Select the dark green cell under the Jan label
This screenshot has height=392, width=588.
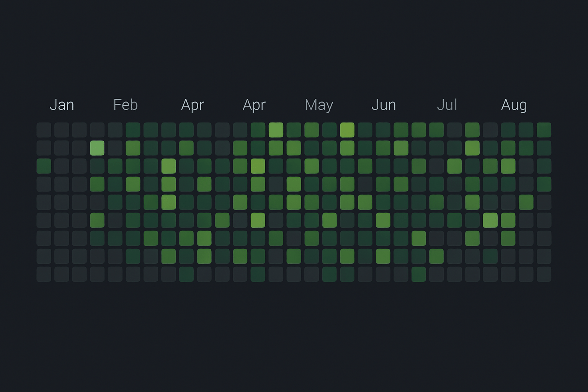click(x=44, y=166)
